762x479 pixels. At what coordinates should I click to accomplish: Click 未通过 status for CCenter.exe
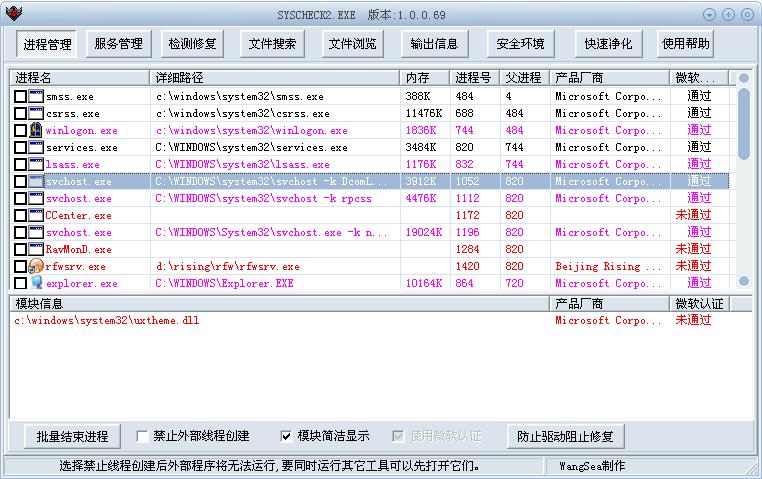(x=693, y=215)
